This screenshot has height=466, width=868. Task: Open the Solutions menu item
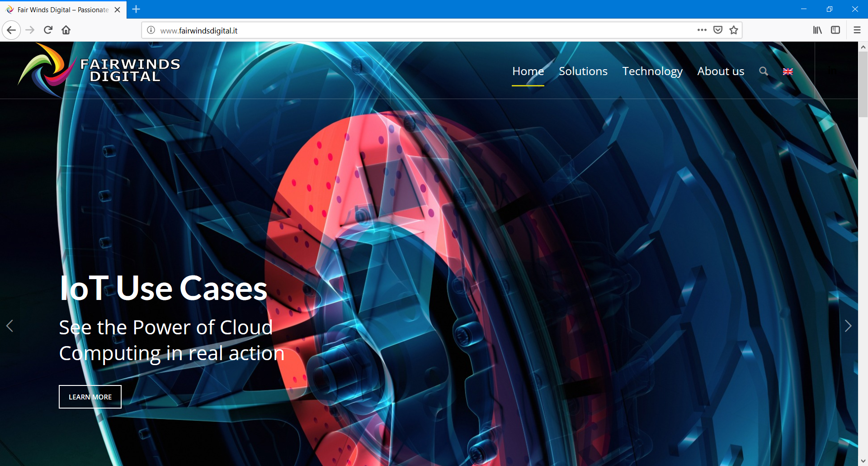(x=583, y=71)
